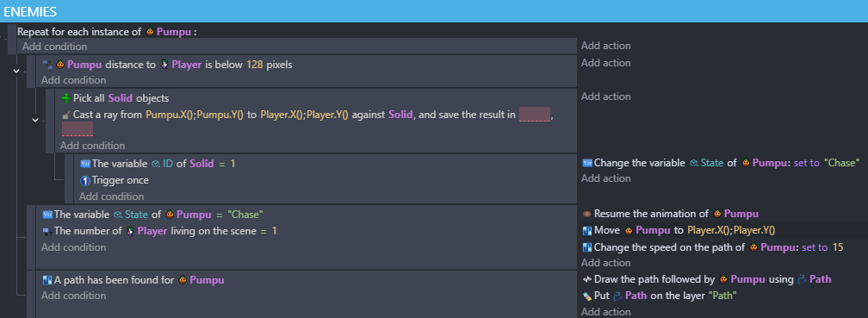Click Solid in Pick all Solid objects

121,98
